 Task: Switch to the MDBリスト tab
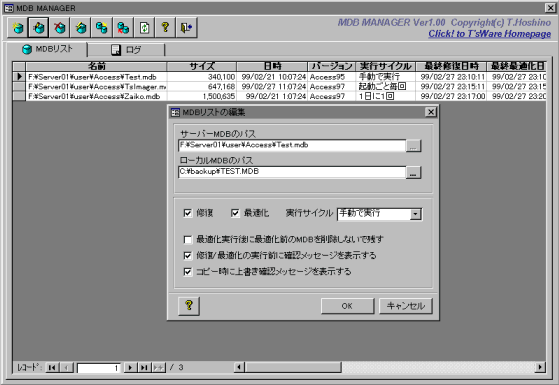point(47,49)
